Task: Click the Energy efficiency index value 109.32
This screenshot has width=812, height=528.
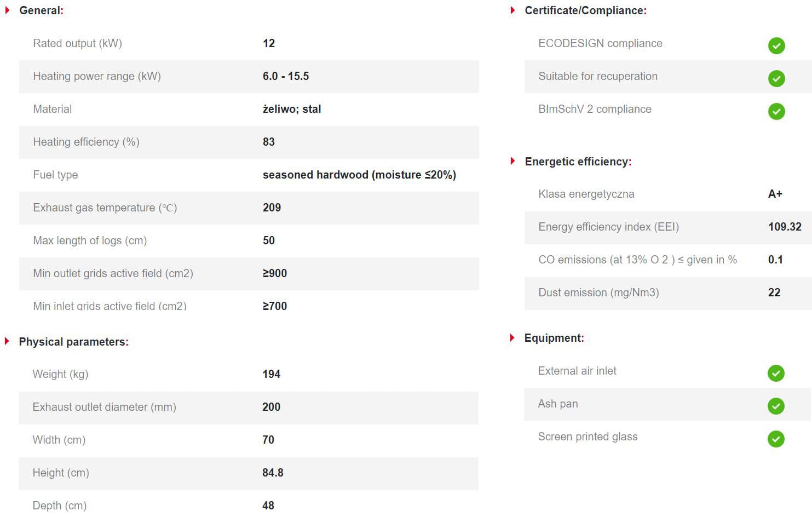Action: 785,227
